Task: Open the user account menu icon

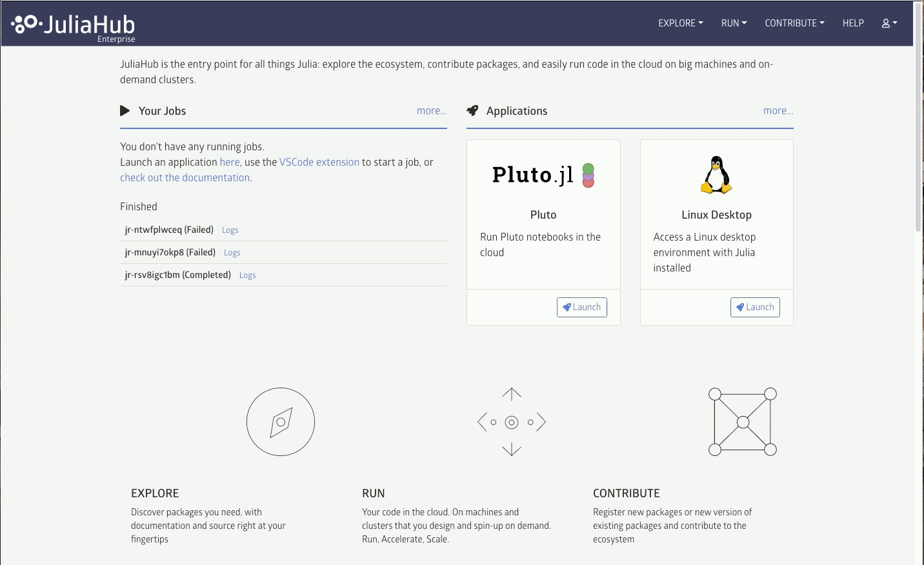Action: coord(889,23)
